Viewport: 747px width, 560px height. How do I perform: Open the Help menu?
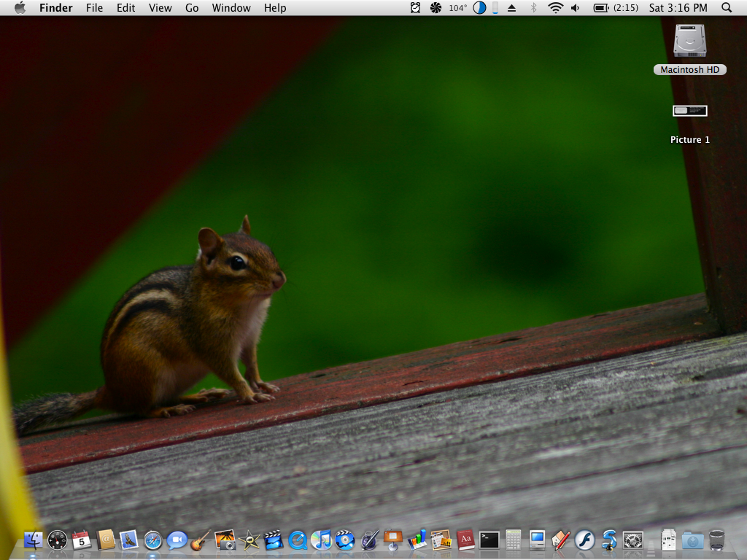click(x=275, y=7)
